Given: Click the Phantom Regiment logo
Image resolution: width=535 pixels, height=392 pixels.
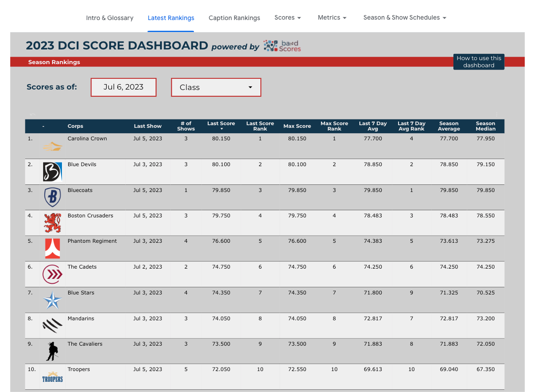Looking at the screenshot, I should click(x=52, y=249).
